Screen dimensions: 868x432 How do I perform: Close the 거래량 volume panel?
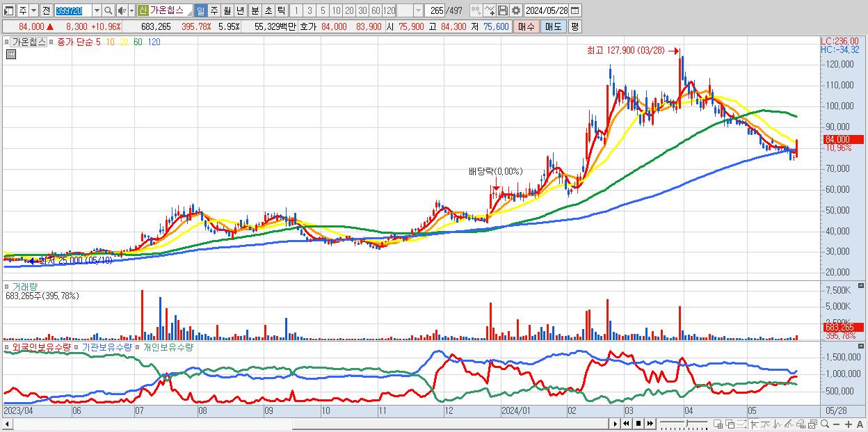(x=862, y=286)
